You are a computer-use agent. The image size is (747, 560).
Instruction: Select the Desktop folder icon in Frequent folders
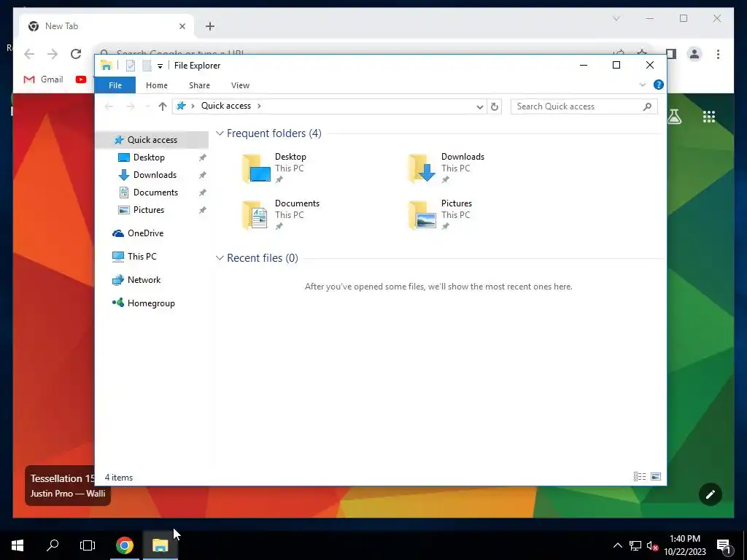point(256,168)
